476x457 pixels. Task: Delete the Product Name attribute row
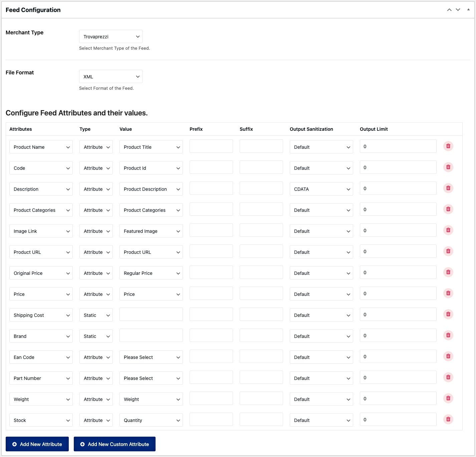click(448, 146)
